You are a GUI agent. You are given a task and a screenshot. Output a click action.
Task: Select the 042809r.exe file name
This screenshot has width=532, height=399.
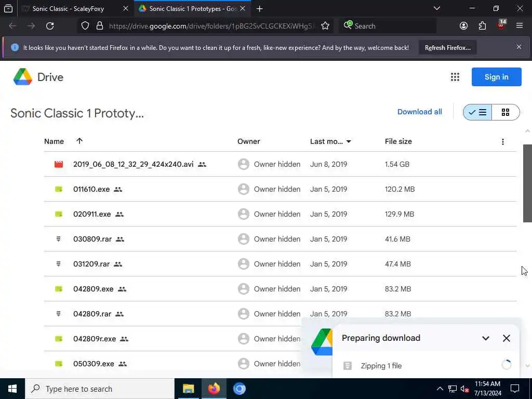pos(95,339)
